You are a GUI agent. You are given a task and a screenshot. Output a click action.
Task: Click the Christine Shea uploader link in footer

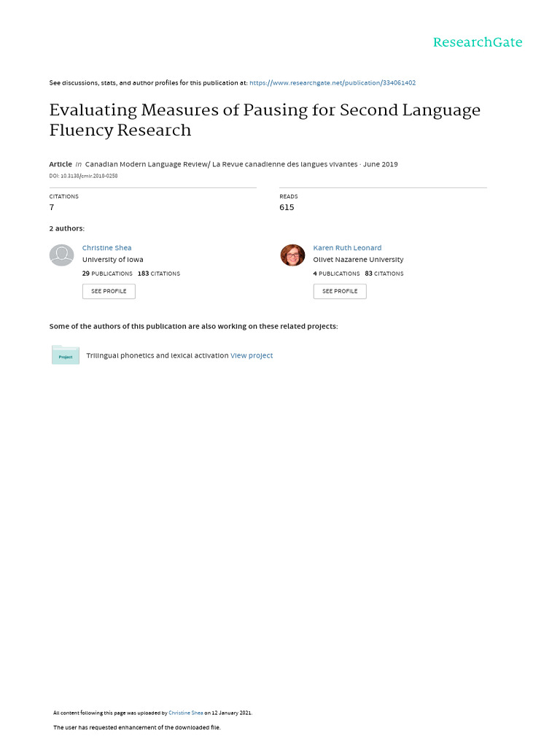186,713
